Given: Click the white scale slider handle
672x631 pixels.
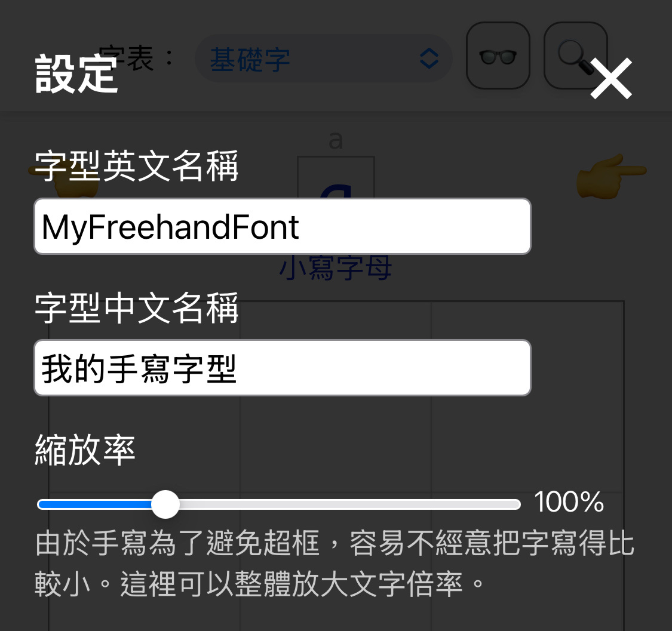Looking at the screenshot, I should click(x=165, y=504).
